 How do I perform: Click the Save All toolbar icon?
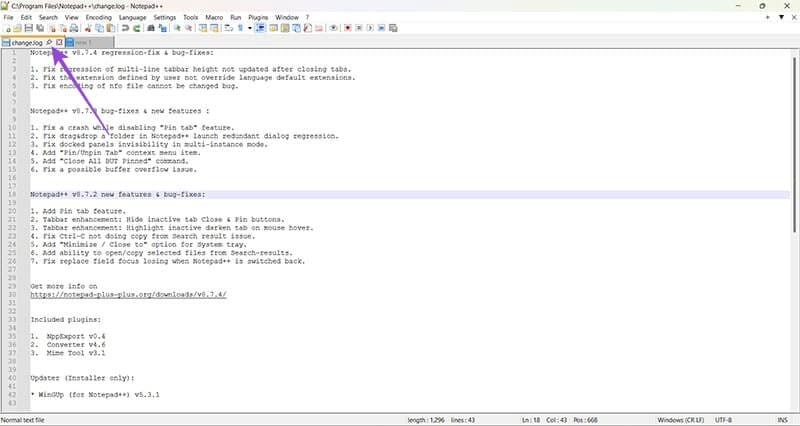pyautogui.click(x=40, y=28)
